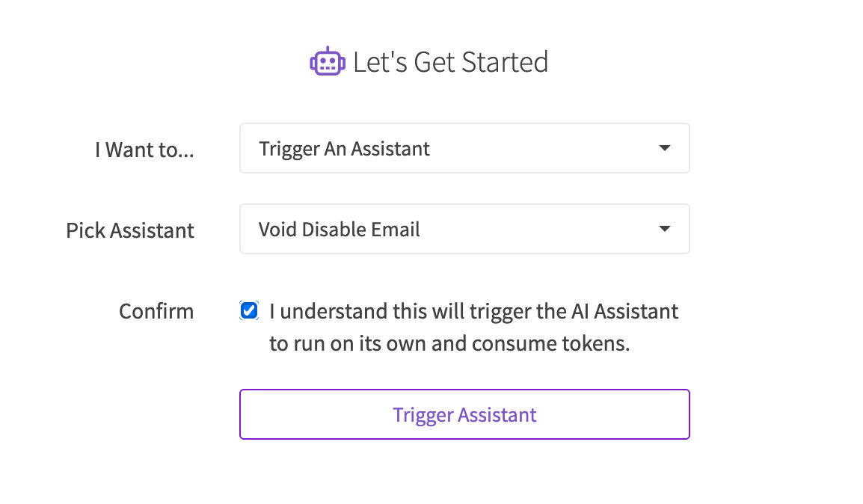863x504 pixels.
Task: Expand the Pick Assistant dropdown
Action: pyautogui.click(x=464, y=229)
